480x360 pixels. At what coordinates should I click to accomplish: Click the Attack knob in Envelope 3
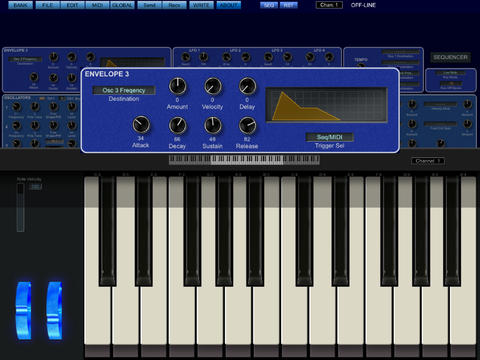(141, 125)
